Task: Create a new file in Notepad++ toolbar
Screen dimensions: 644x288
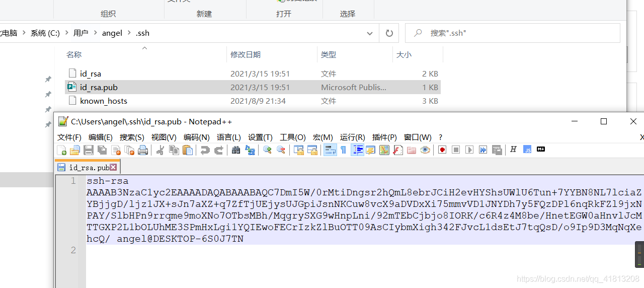Action: (61, 150)
